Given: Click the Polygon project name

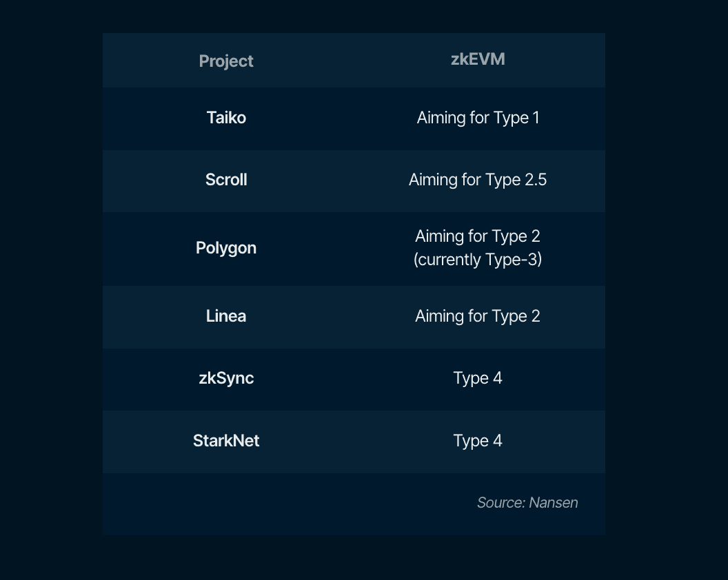Looking at the screenshot, I should (226, 248).
